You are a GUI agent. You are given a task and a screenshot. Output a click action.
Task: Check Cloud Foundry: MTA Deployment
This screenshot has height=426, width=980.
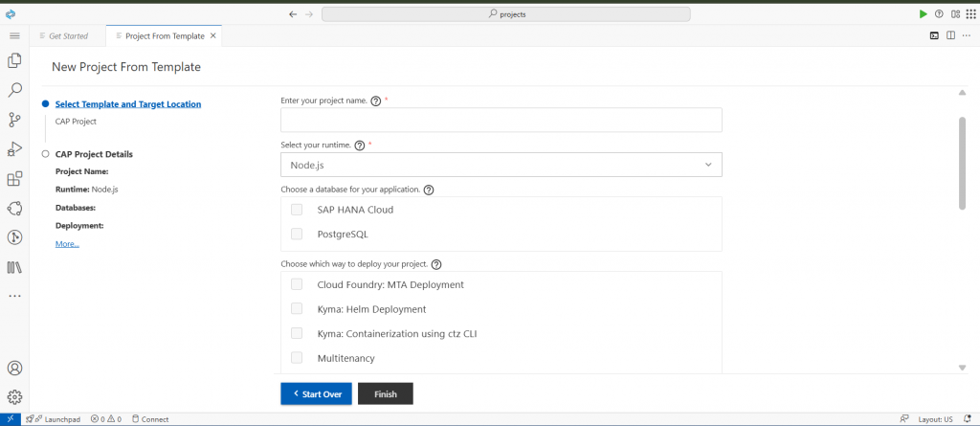tap(297, 284)
